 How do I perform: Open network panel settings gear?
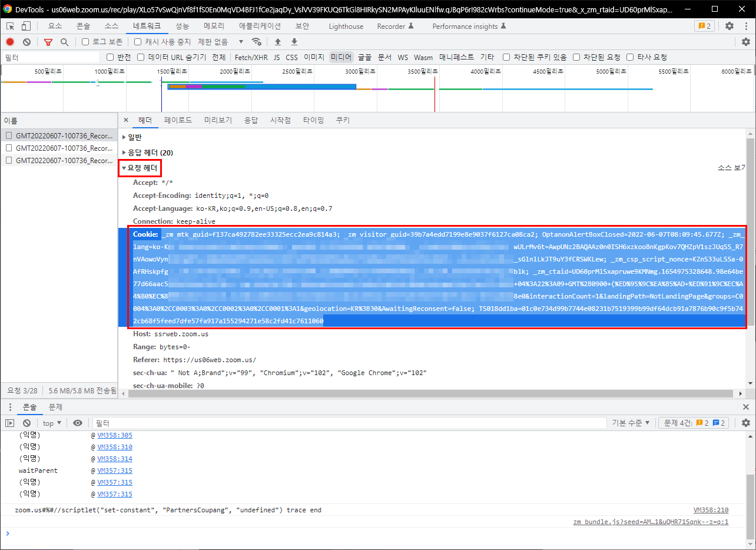(746, 42)
